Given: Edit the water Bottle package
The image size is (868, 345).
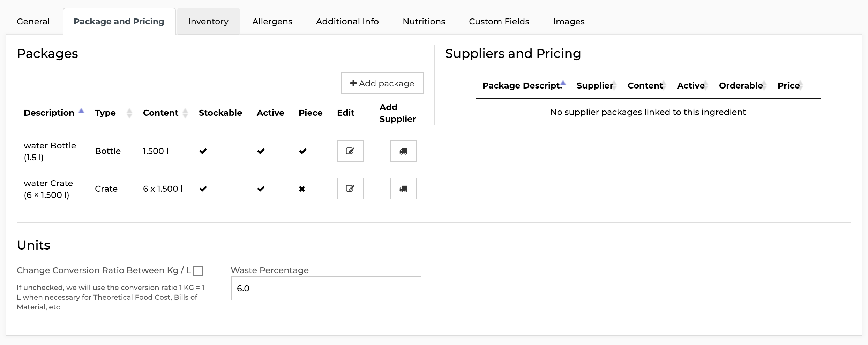Looking at the screenshot, I should [x=350, y=151].
